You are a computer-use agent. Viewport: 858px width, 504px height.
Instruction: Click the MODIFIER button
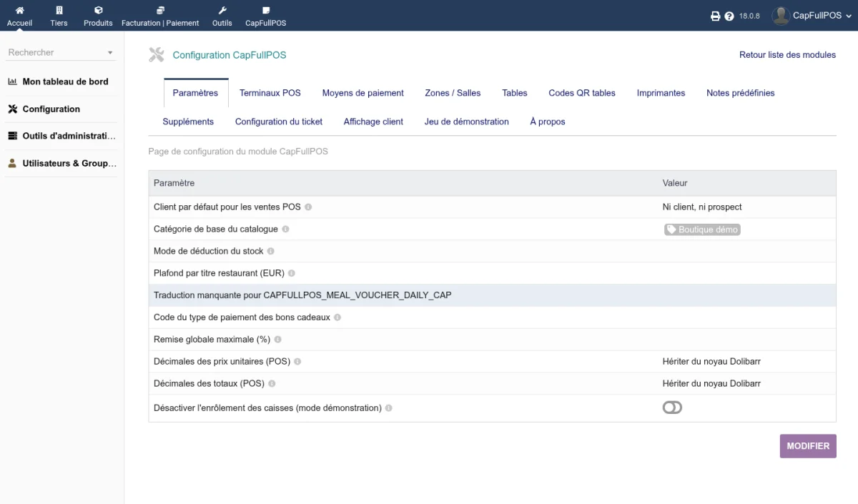tap(808, 446)
